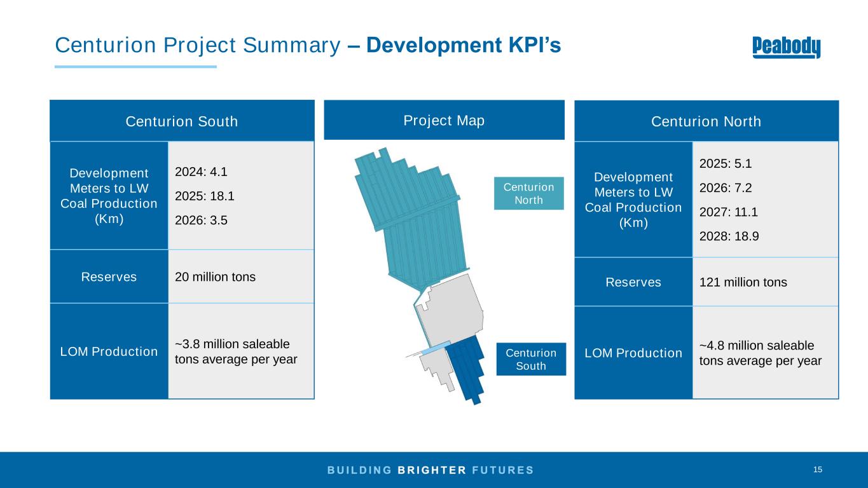The height and width of the screenshot is (488, 868).
Task: Click the Building Brighter Futures footer text
Action: (431, 470)
